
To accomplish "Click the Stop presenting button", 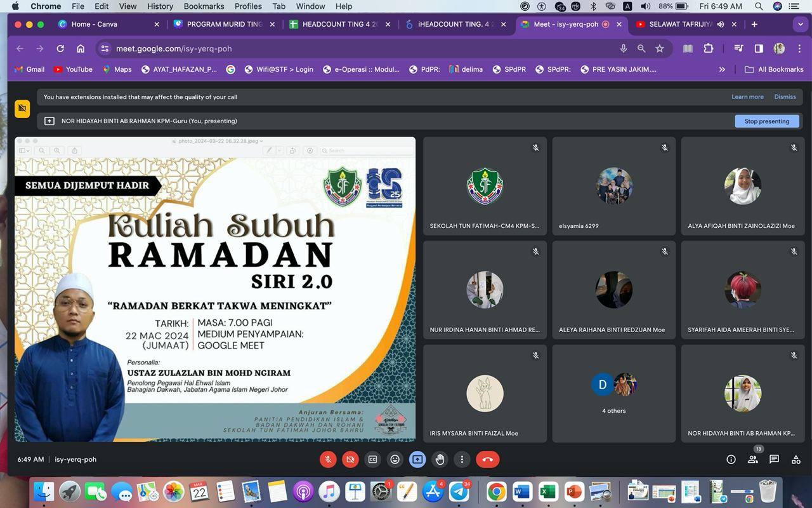I will tap(766, 121).
